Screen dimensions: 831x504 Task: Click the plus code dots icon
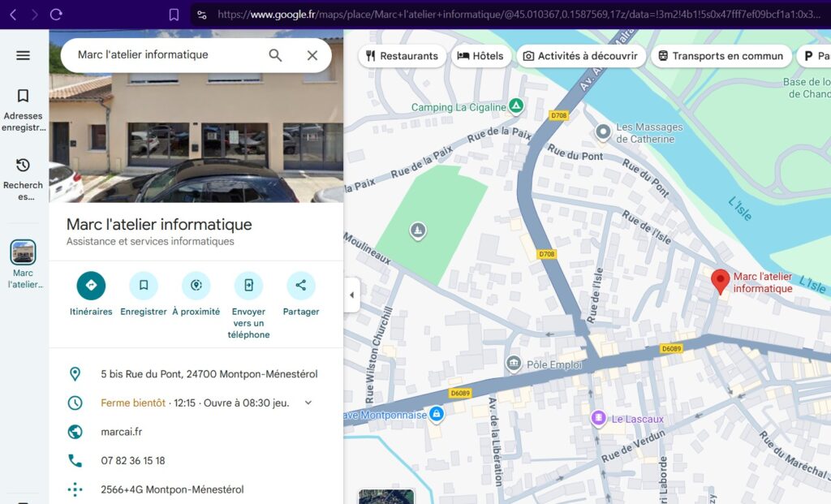tap(75, 489)
